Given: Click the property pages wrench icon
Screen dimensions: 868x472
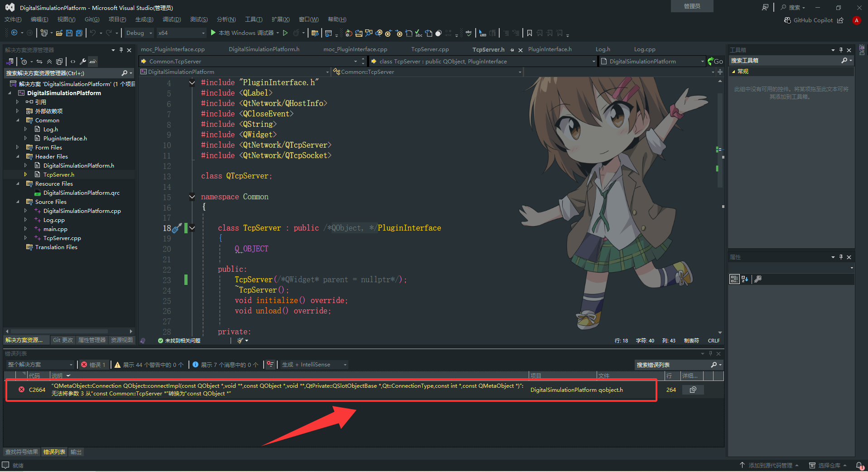Looking at the screenshot, I should tap(758, 279).
